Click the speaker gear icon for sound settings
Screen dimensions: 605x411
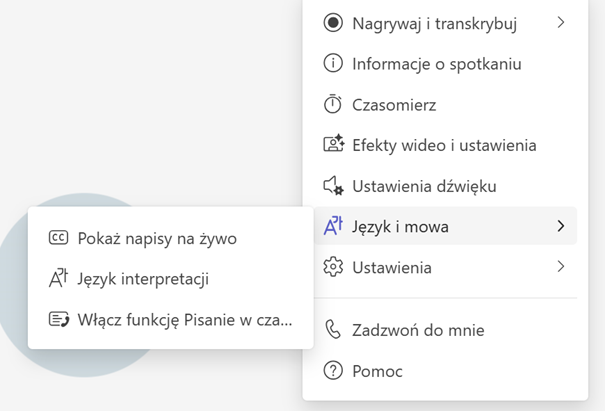333,186
